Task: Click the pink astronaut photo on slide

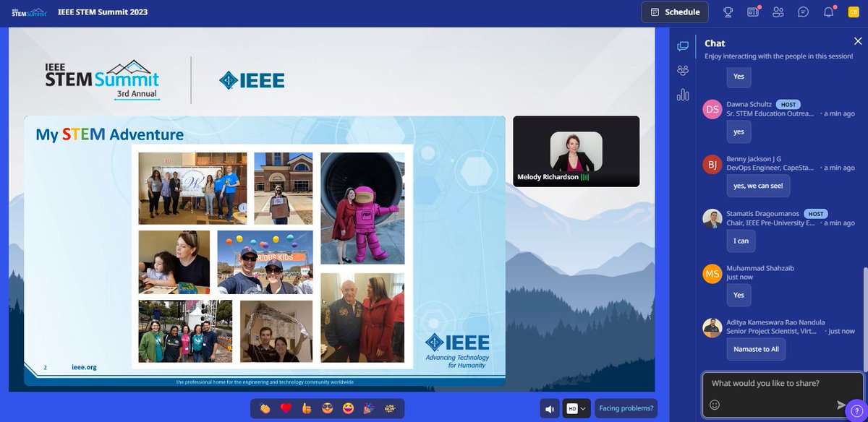Action: tap(362, 208)
